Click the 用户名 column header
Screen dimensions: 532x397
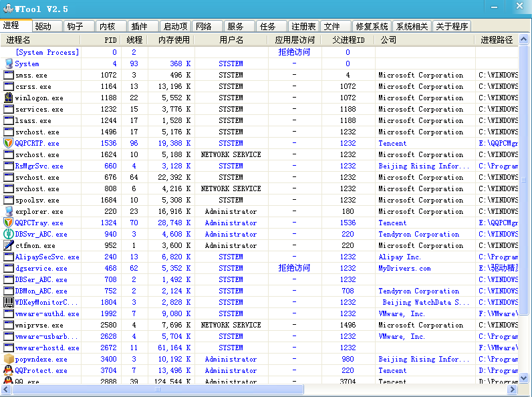[x=231, y=40]
